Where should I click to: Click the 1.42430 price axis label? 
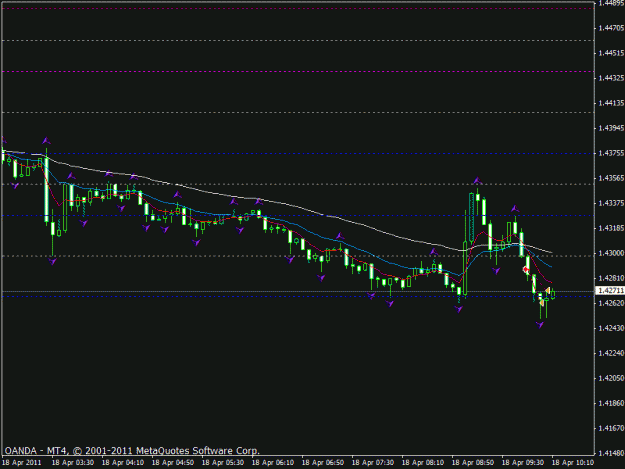[x=611, y=328]
